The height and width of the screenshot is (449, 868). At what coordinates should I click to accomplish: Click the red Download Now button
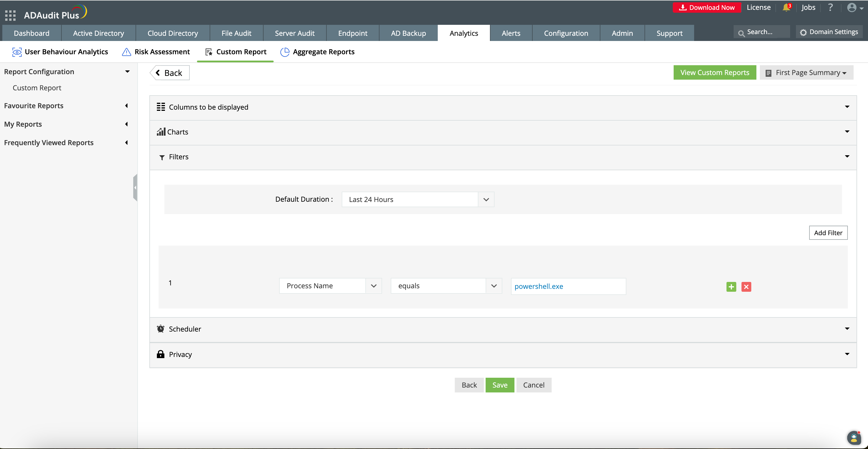click(707, 8)
